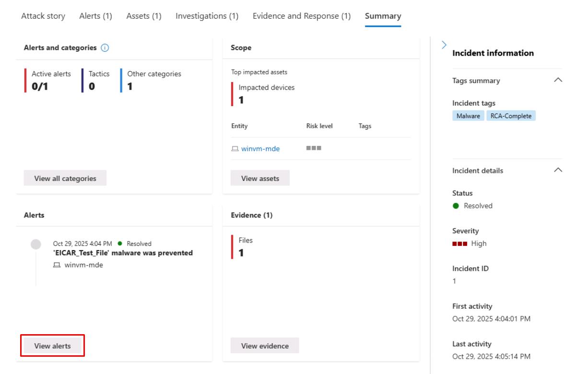Collapse the Incident details section

point(557,170)
